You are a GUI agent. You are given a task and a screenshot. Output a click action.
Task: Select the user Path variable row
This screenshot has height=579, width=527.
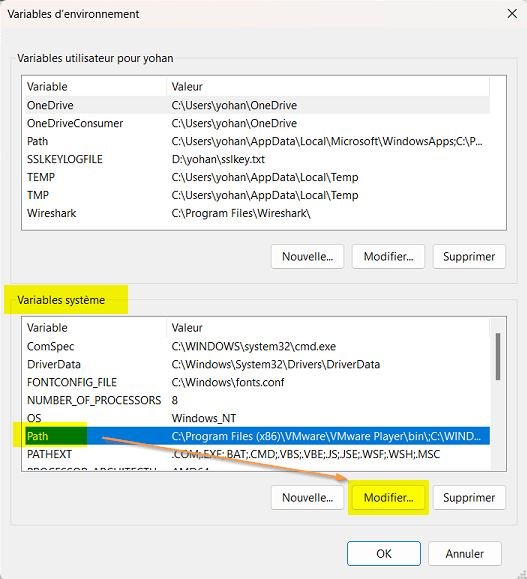tap(258, 141)
